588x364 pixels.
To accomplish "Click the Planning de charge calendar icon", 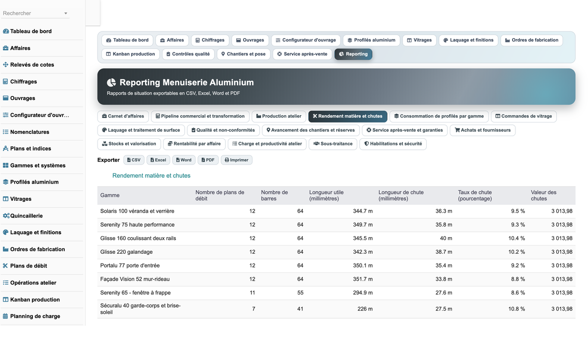I will point(6,316).
